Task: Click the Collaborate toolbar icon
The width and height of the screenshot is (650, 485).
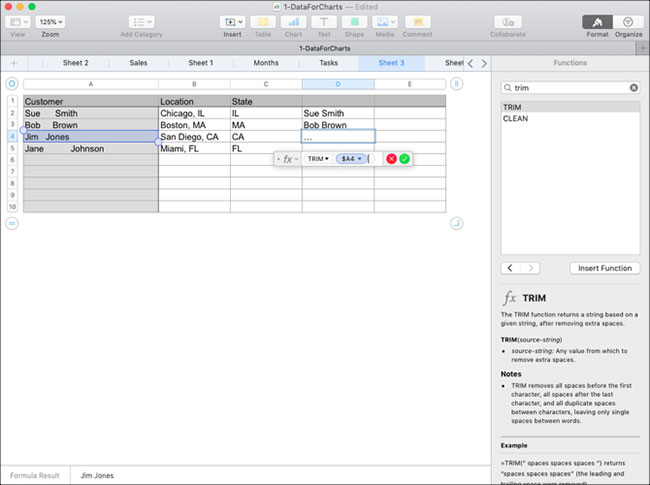Action: coord(508,21)
